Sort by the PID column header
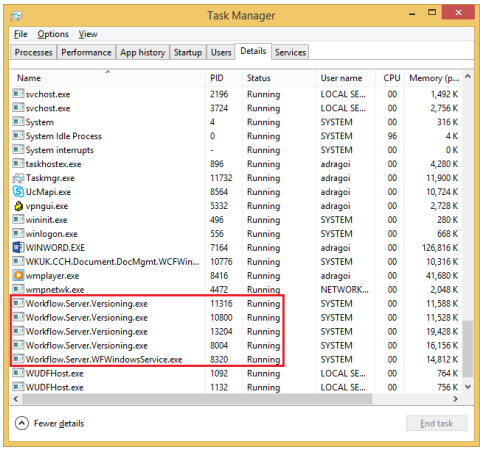This screenshot has width=480, height=450. 224,78
